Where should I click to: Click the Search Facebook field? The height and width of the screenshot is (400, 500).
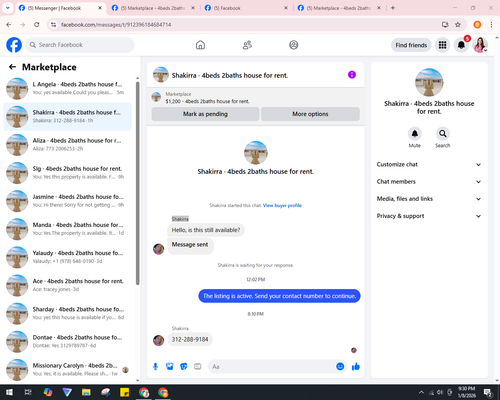click(80, 45)
